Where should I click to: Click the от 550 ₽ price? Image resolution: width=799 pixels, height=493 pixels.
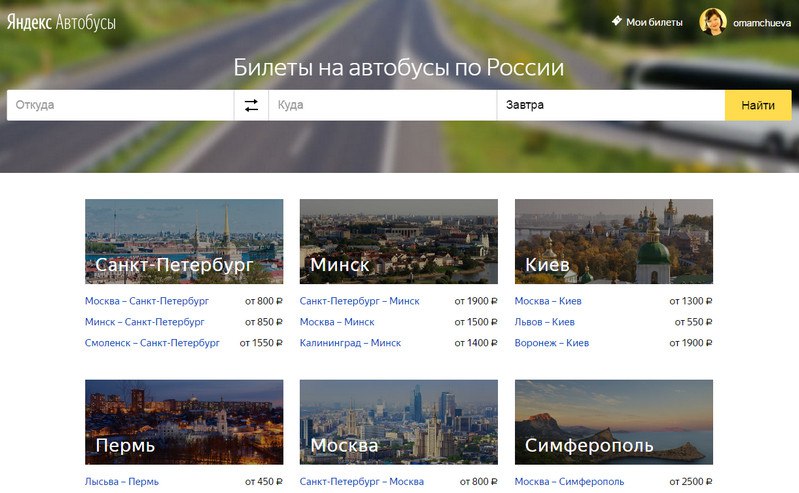coord(694,322)
